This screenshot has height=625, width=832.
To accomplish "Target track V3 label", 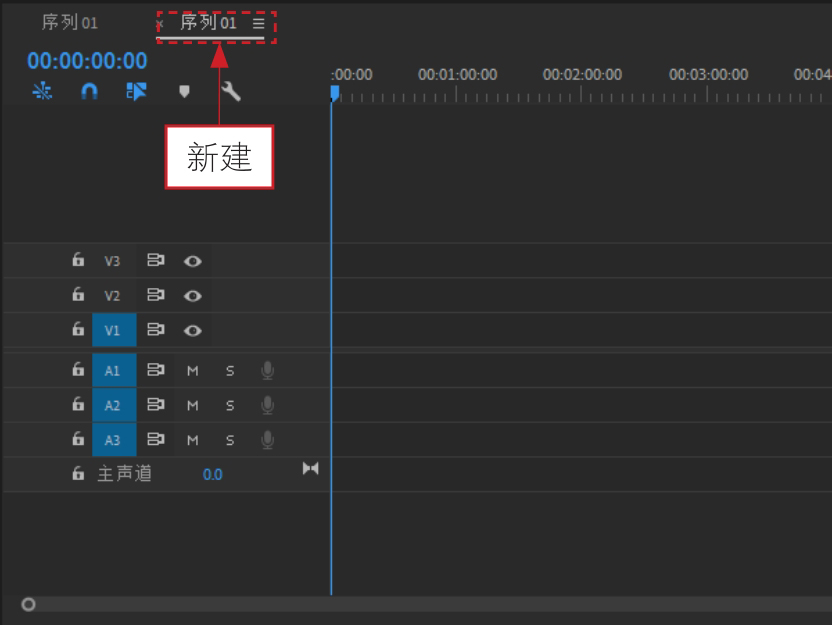I will pos(112,261).
